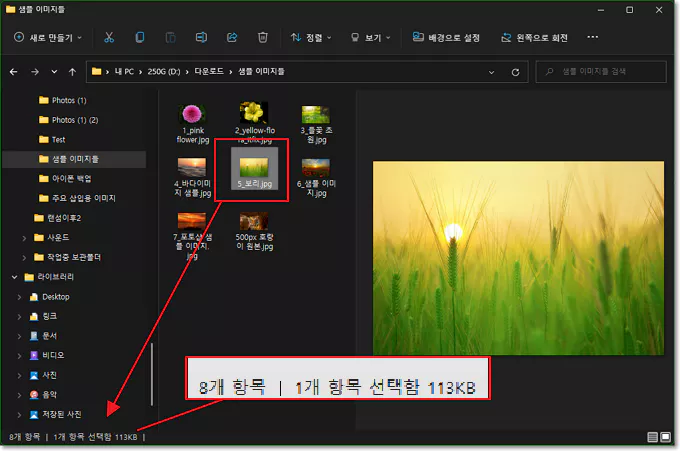Select the 1_pink flower.jpg thumbnail
680x451 pixels.
coord(192,114)
